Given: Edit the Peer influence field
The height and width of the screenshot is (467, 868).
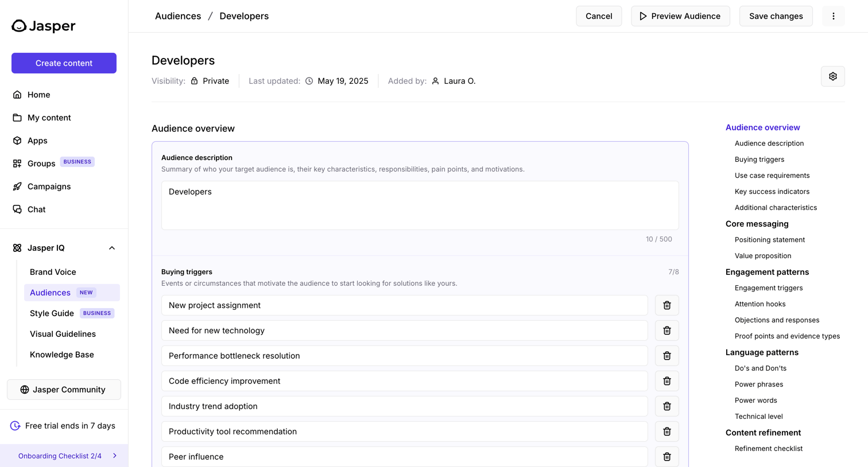Looking at the screenshot, I should click(405, 457).
